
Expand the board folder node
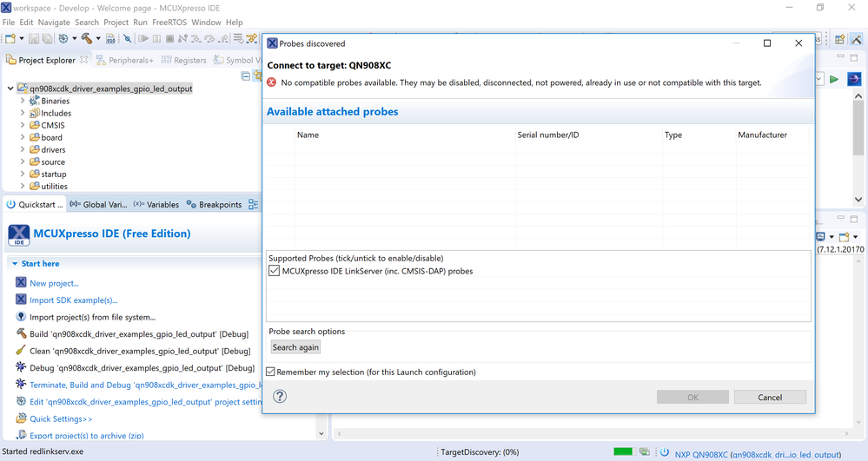(23, 137)
